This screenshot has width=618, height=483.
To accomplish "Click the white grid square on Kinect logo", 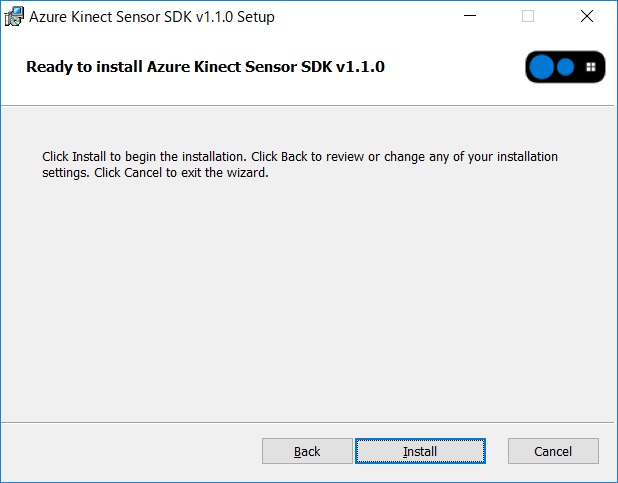I will pyautogui.click(x=590, y=67).
